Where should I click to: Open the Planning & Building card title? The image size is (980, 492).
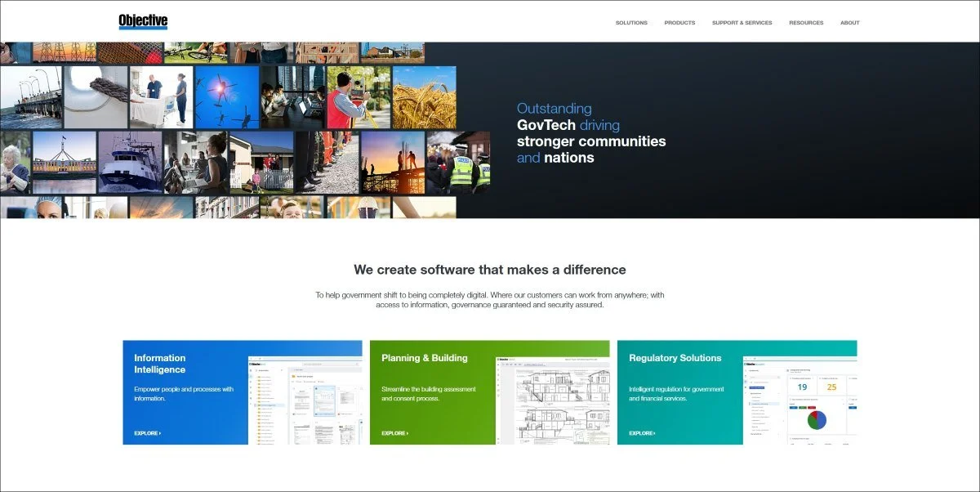pyautogui.click(x=425, y=358)
